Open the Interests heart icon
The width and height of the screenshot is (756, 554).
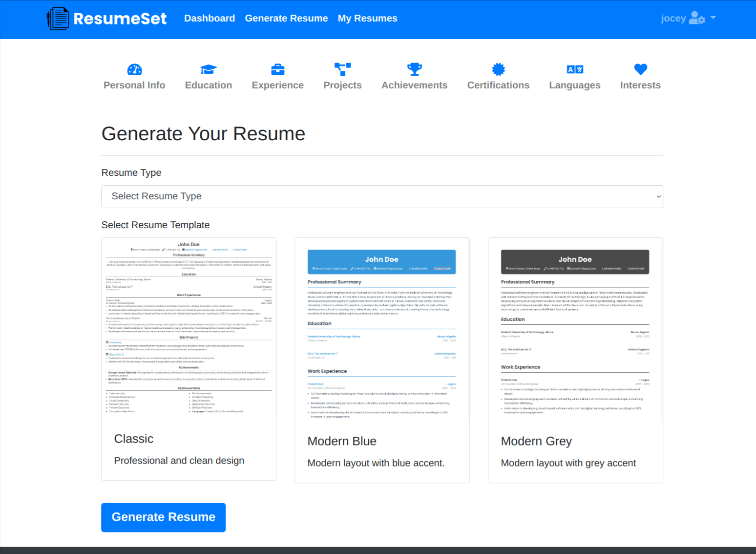641,69
